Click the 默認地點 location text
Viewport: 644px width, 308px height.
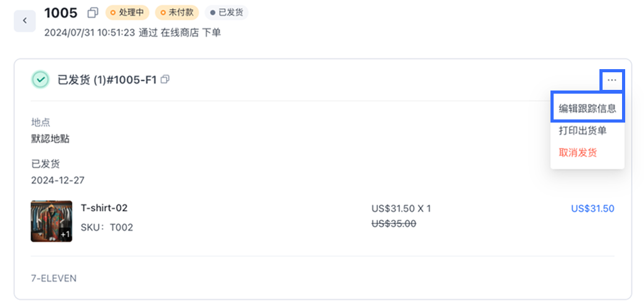click(50, 139)
